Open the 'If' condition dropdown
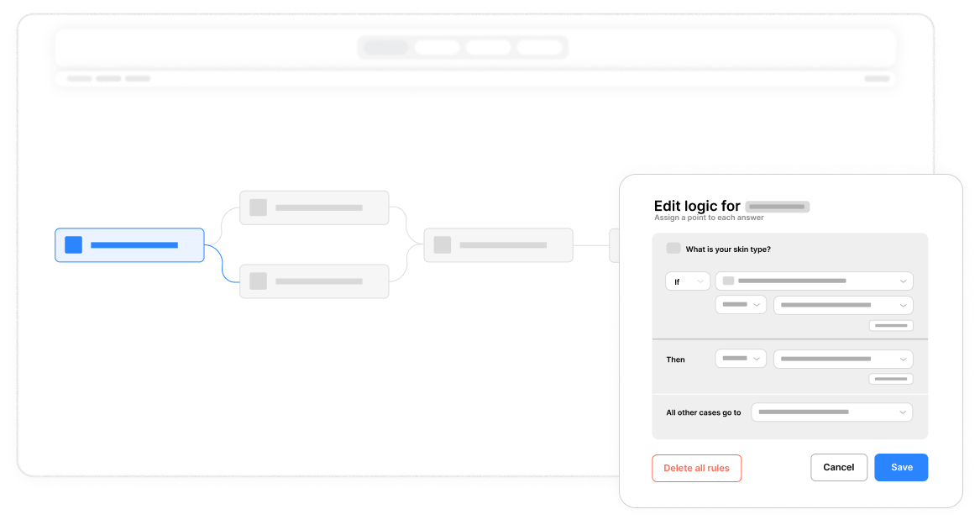The height and width of the screenshot is (525, 980). coord(688,281)
